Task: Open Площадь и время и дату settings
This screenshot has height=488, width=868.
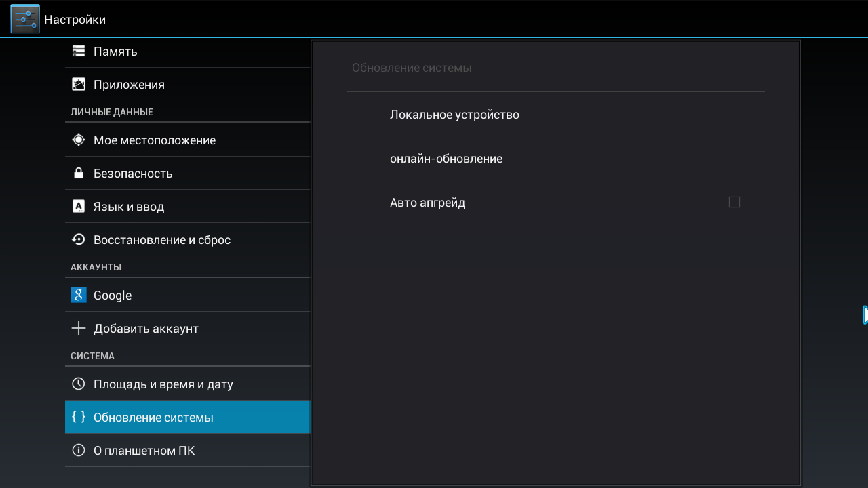Action: (x=163, y=384)
